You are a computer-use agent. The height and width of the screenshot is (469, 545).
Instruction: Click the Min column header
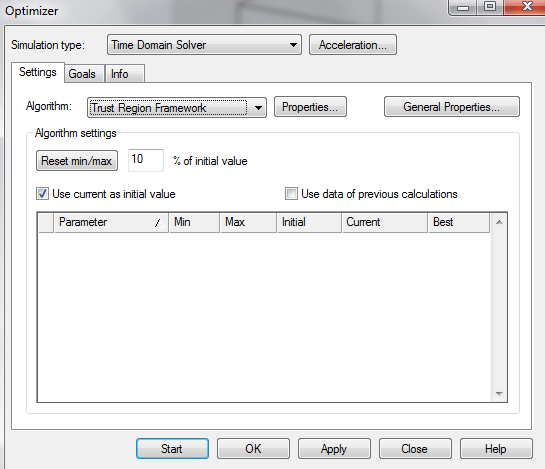point(195,223)
